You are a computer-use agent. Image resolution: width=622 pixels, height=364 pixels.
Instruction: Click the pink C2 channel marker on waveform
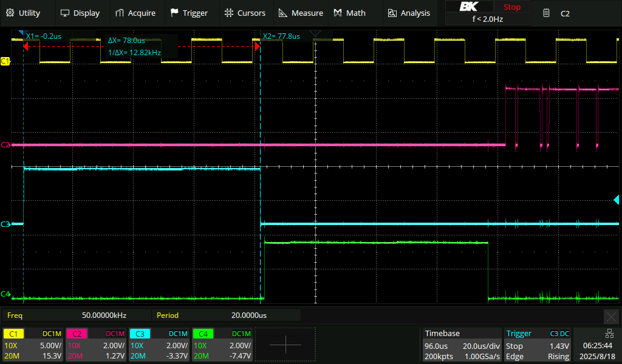tap(5, 144)
